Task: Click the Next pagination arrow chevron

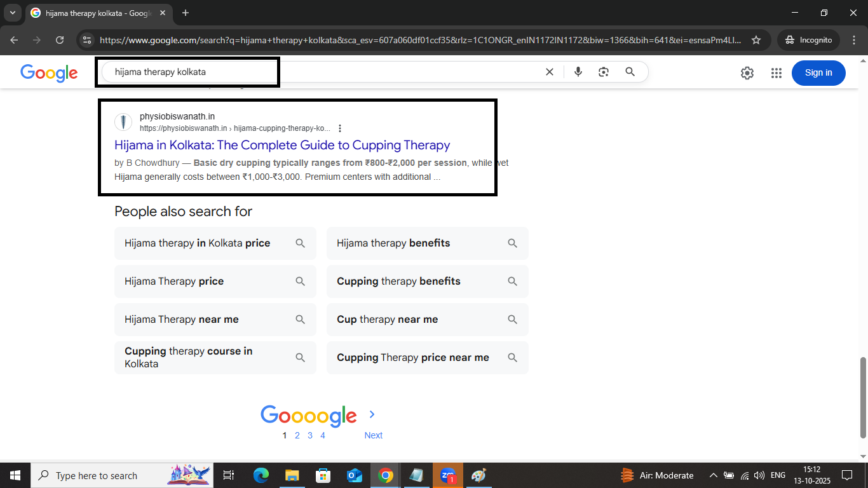Action: tap(372, 414)
